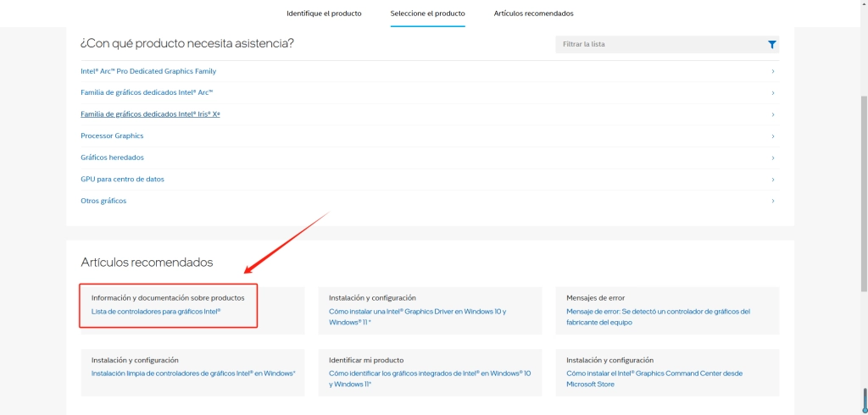Open Lista de controladores para gráficos Intel
Screen dimensions: 868x415
pos(156,312)
